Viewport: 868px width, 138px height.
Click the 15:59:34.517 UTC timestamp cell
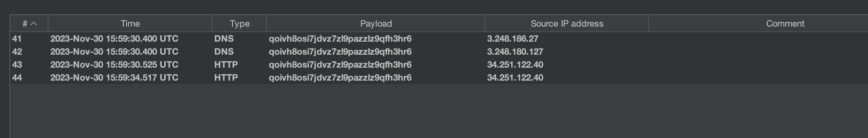pyautogui.click(x=114, y=78)
